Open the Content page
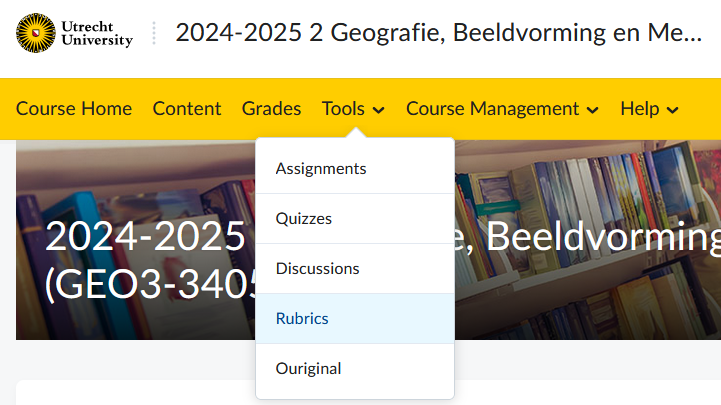Screen dimensions: 721x405 tap(187, 109)
